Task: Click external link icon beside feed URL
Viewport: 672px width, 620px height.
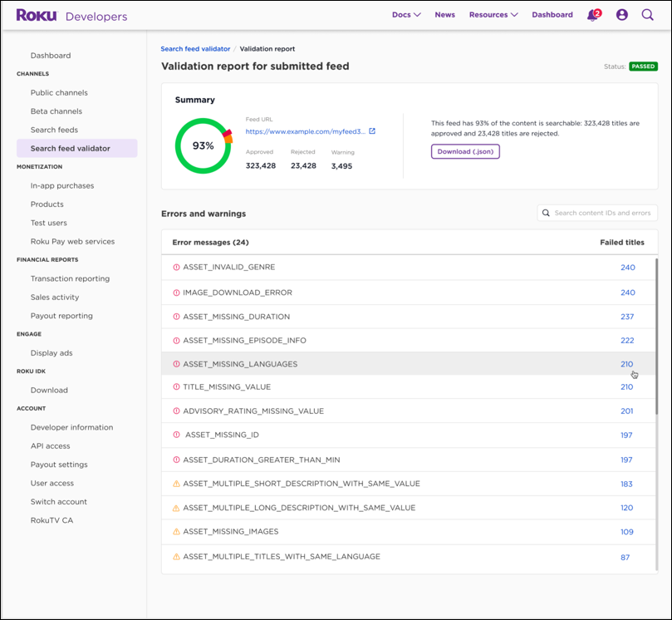Action: (x=372, y=131)
